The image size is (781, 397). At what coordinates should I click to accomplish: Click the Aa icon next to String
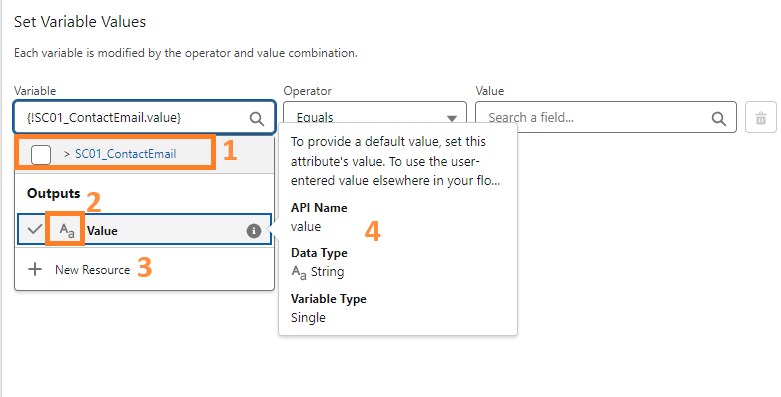(298, 272)
